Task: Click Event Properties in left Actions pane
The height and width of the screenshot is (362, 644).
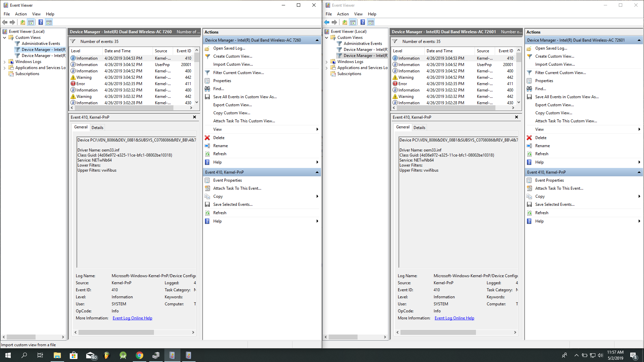Action: 227,180
